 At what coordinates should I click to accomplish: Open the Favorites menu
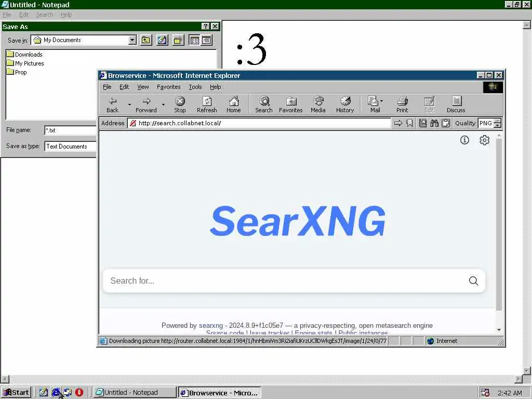pos(169,87)
